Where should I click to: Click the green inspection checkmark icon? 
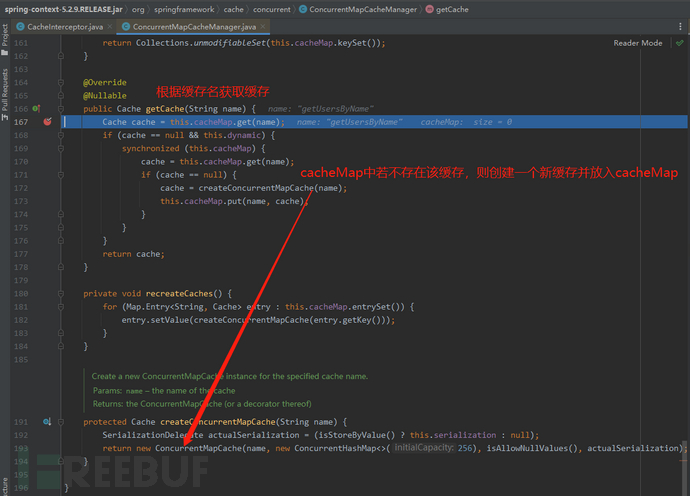[680, 43]
